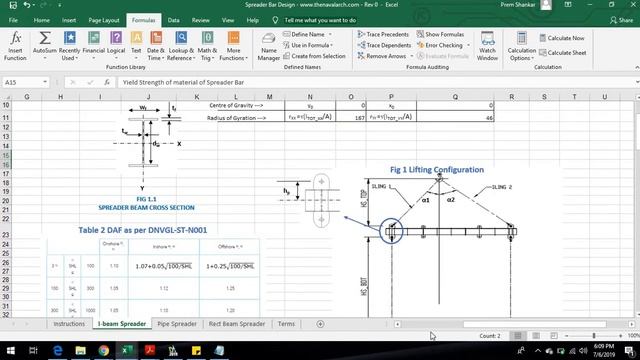Open Financial functions list
The height and width of the screenshot is (360, 640).
[93, 46]
